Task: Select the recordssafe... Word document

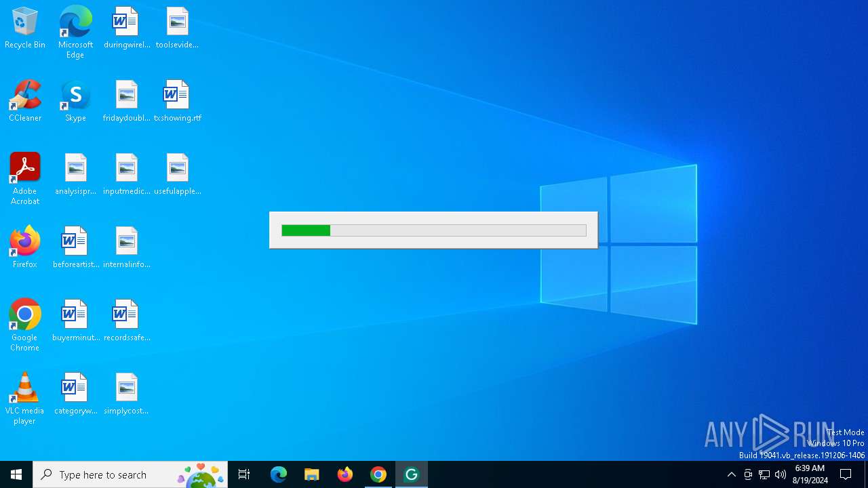Action: pyautogui.click(x=127, y=321)
